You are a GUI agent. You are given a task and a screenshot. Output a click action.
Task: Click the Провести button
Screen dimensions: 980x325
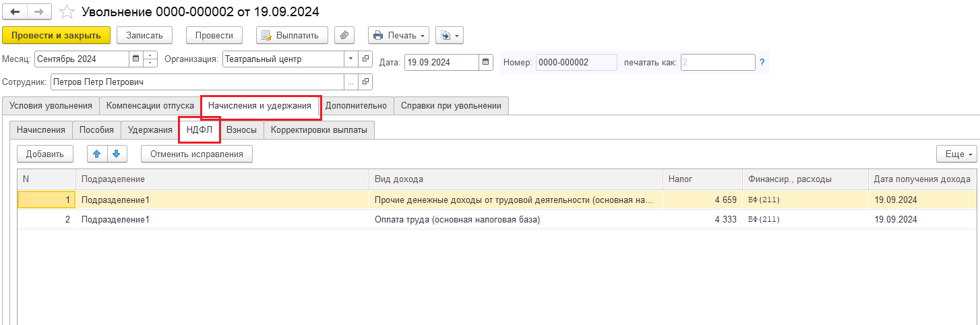[214, 35]
